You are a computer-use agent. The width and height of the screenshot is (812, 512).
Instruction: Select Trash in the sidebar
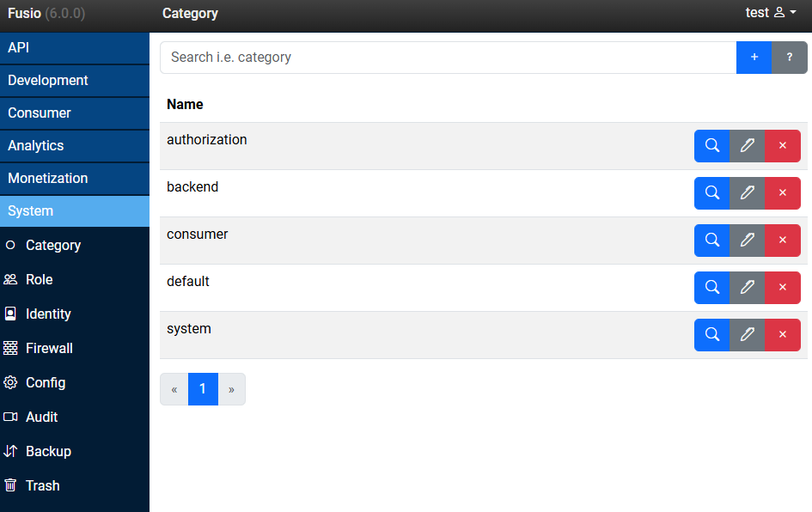pos(42,485)
